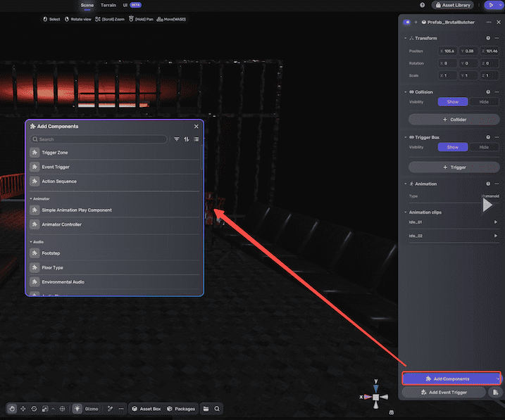Screen dimensions: 505x420
Task: Select the rotate tool in bottom toolbar
Action: (34, 408)
